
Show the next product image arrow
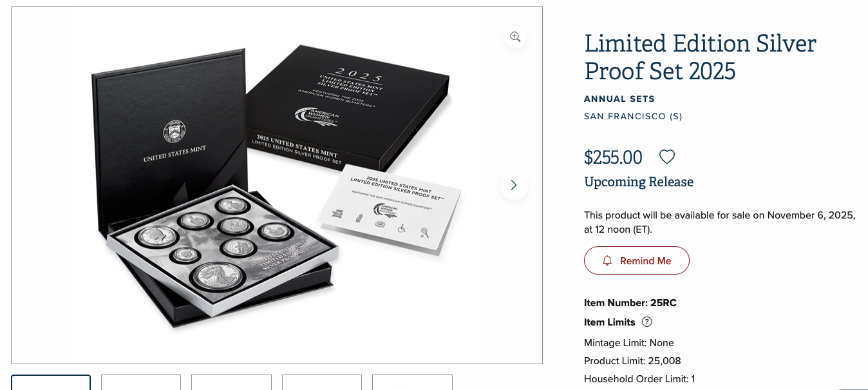click(513, 185)
